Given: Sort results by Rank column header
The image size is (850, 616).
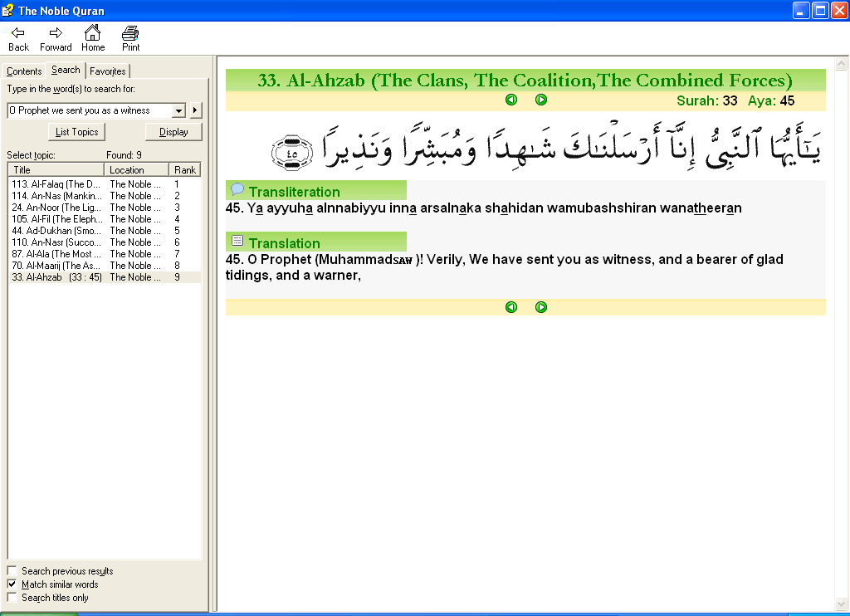Looking at the screenshot, I should coord(185,169).
